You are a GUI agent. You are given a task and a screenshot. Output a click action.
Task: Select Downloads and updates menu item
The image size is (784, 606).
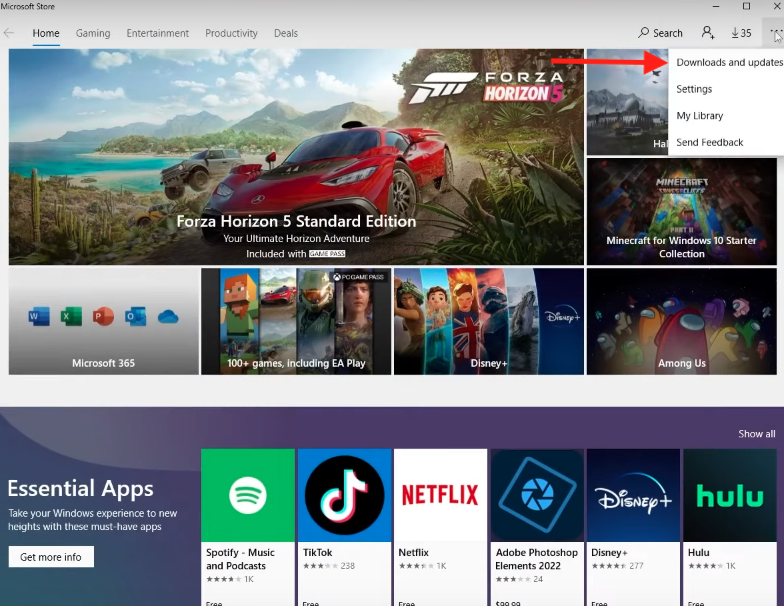pyautogui.click(x=726, y=62)
